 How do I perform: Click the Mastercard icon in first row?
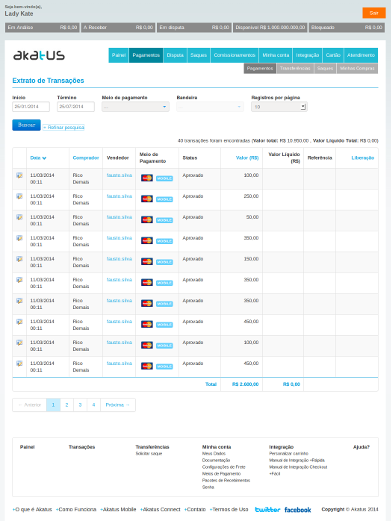[147, 178]
